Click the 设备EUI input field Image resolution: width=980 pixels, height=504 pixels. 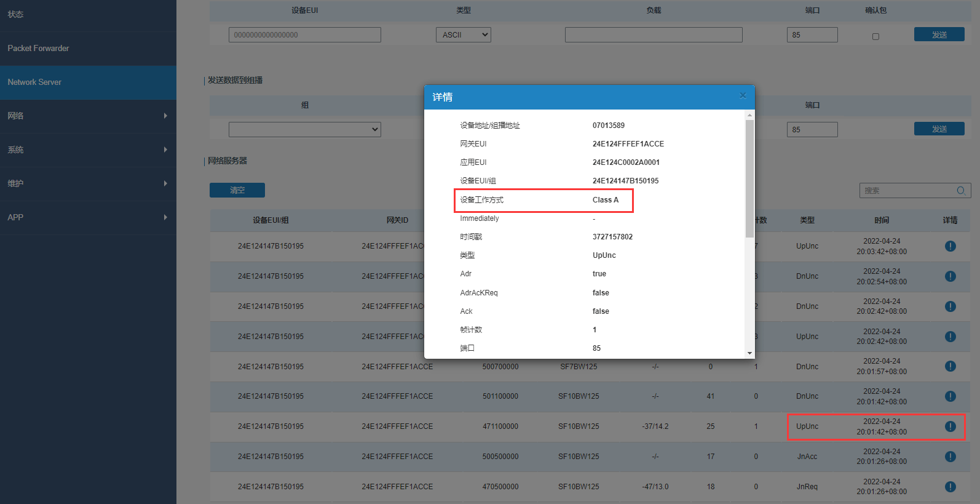pos(304,34)
